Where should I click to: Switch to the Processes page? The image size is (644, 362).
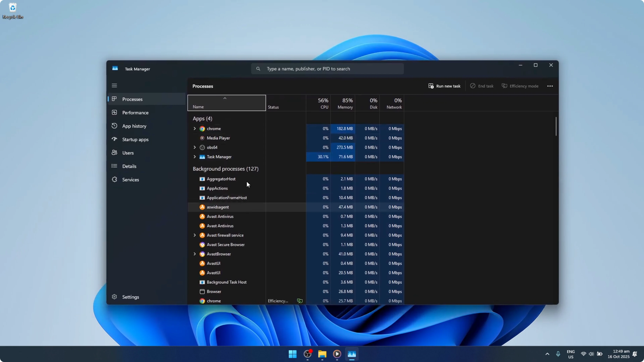(x=147, y=99)
